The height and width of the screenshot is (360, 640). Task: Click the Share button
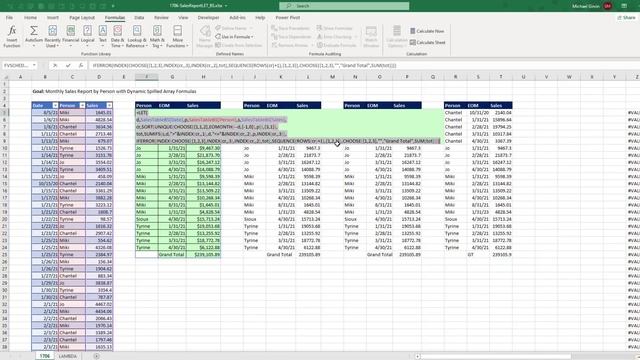point(626,18)
